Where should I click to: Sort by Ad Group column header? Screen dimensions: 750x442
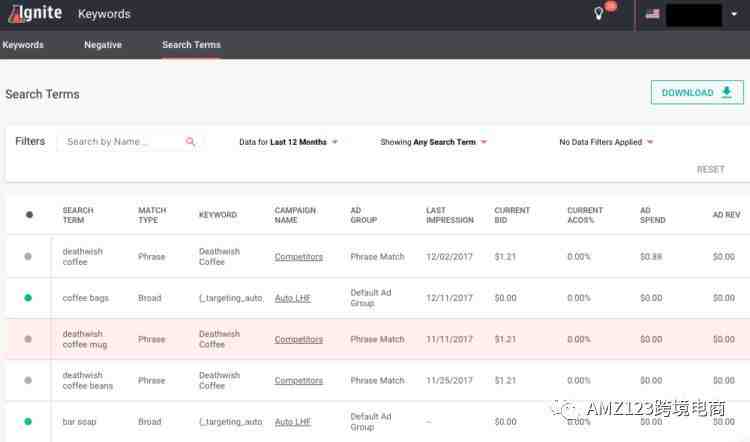(x=364, y=215)
